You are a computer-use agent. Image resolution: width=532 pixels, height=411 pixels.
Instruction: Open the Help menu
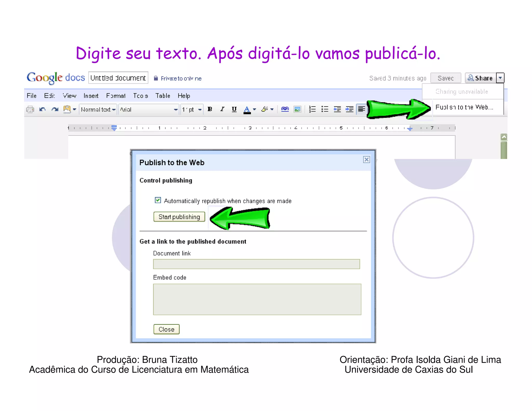pyautogui.click(x=184, y=96)
